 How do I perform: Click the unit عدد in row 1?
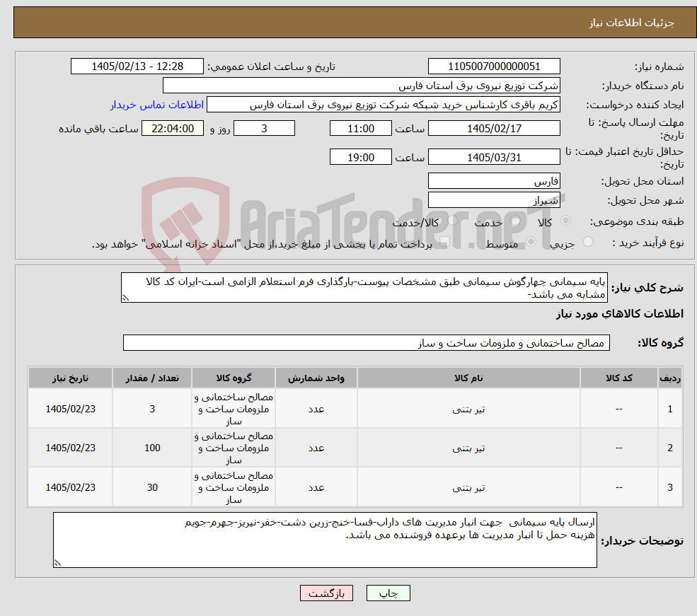(x=316, y=409)
